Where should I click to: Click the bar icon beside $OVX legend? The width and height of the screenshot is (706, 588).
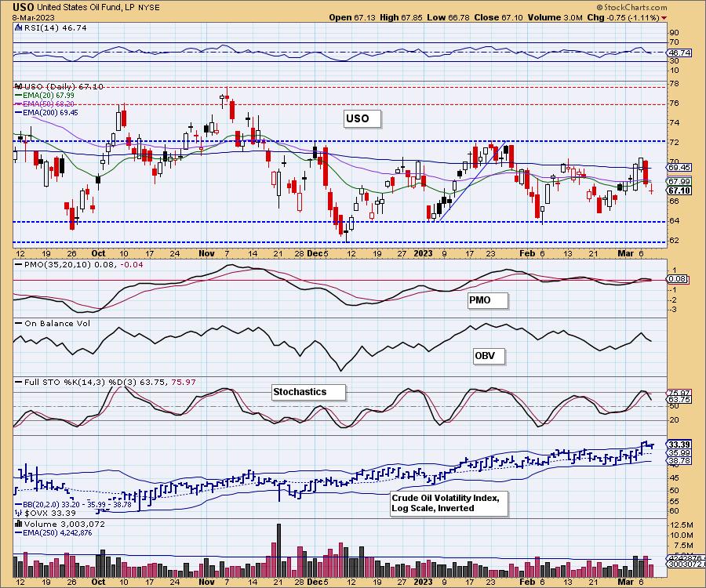[x=19, y=513]
